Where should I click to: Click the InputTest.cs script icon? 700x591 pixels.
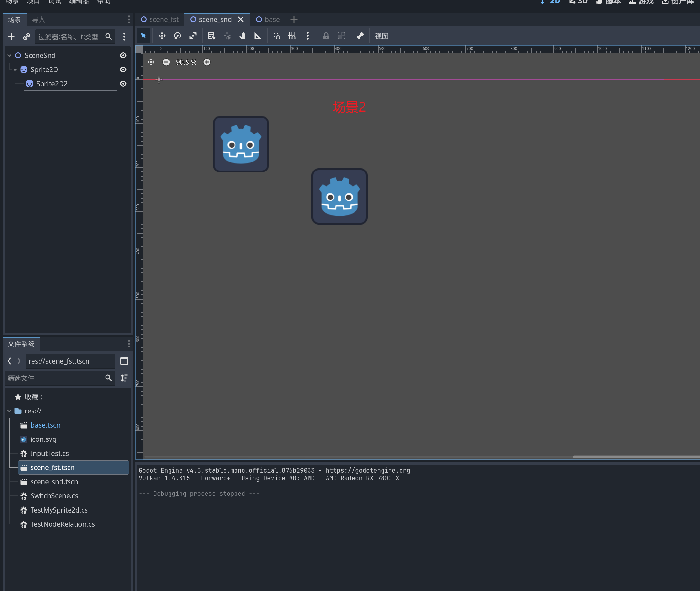coord(24,453)
